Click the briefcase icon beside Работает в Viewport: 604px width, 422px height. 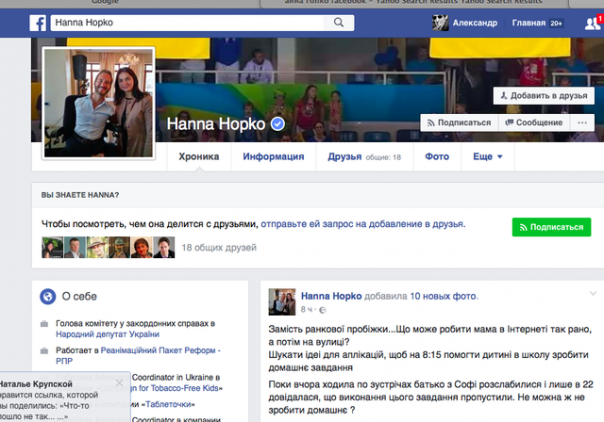[x=44, y=351]
